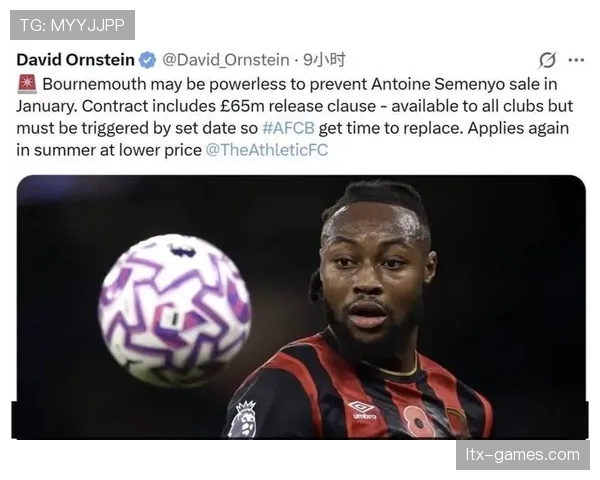Click the red siren emoji

pyautogui.click(x=27, y=85)
